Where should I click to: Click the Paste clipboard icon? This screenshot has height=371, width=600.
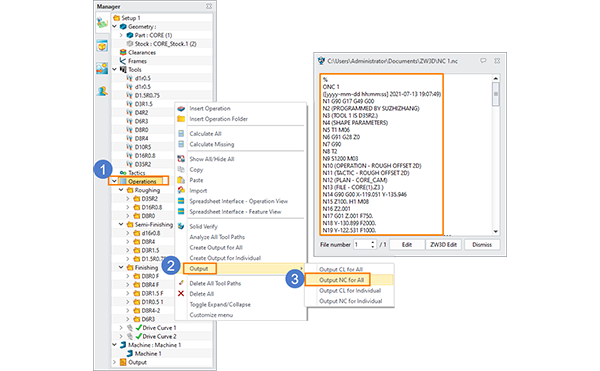point(181,180)
